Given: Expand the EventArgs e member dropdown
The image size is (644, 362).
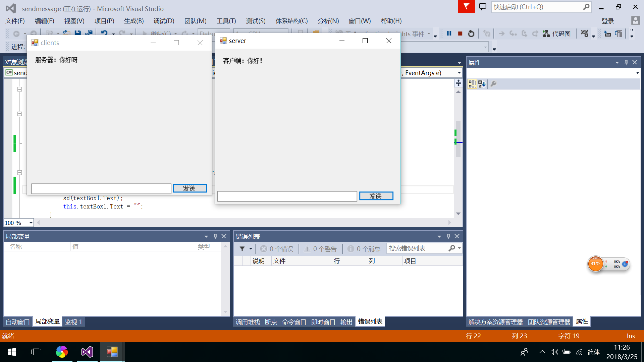Looking at the screenshot, I should pos(459,73).
